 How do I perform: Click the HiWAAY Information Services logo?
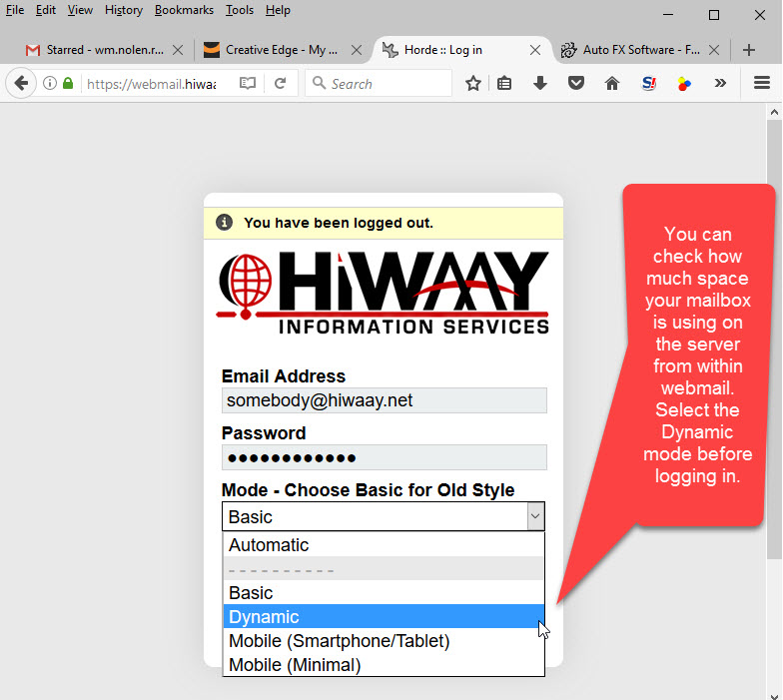(x=384, y=294)
